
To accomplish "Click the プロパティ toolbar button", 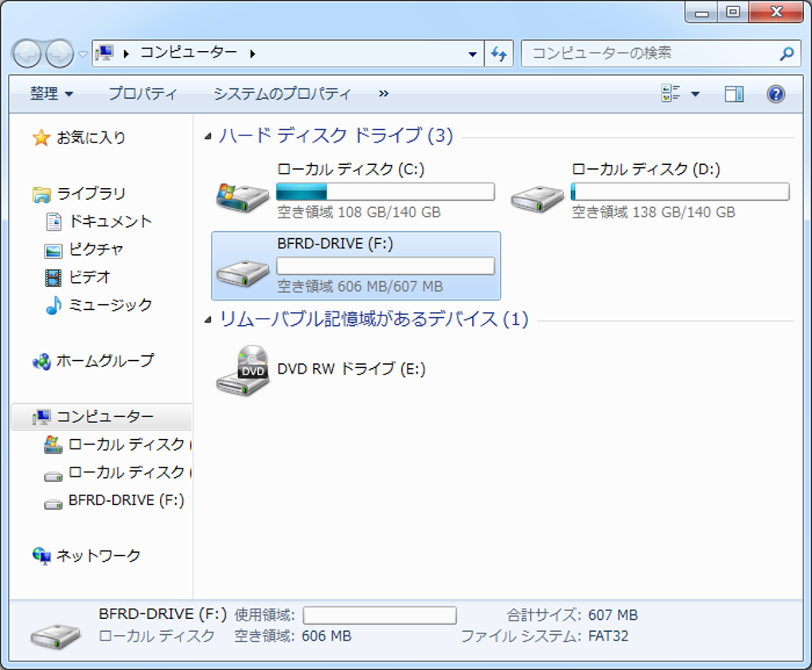I will pyautogui.click(x=142, y=94).
